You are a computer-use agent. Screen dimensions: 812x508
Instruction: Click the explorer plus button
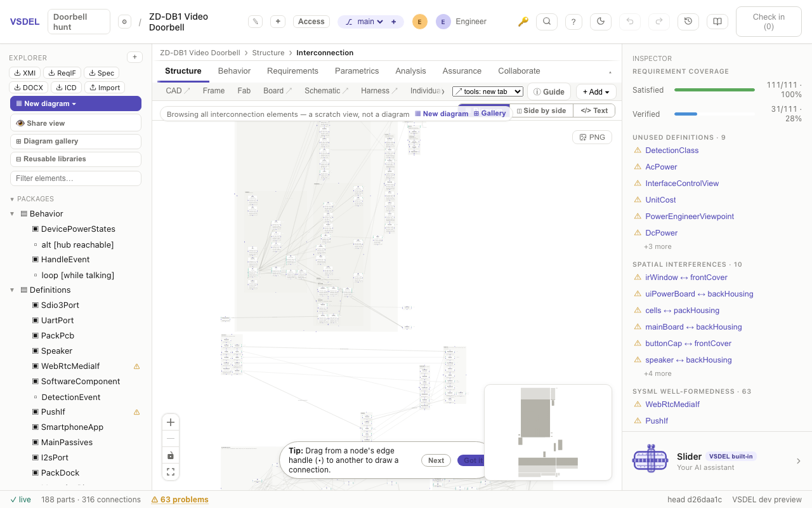(x=134, y=57)
